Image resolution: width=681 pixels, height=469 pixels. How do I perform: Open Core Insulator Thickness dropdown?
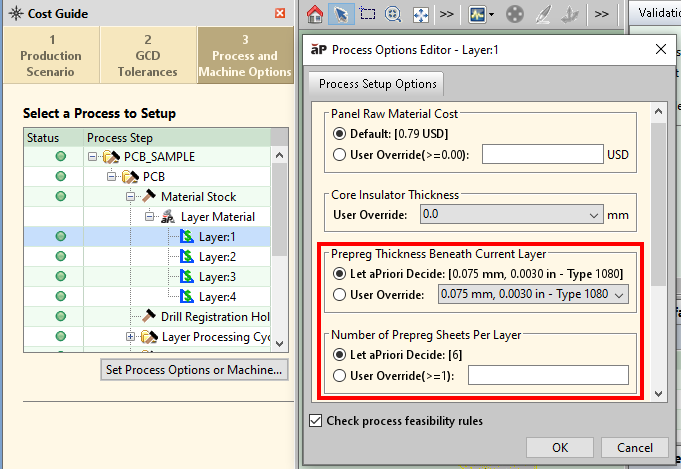point(590,214)
